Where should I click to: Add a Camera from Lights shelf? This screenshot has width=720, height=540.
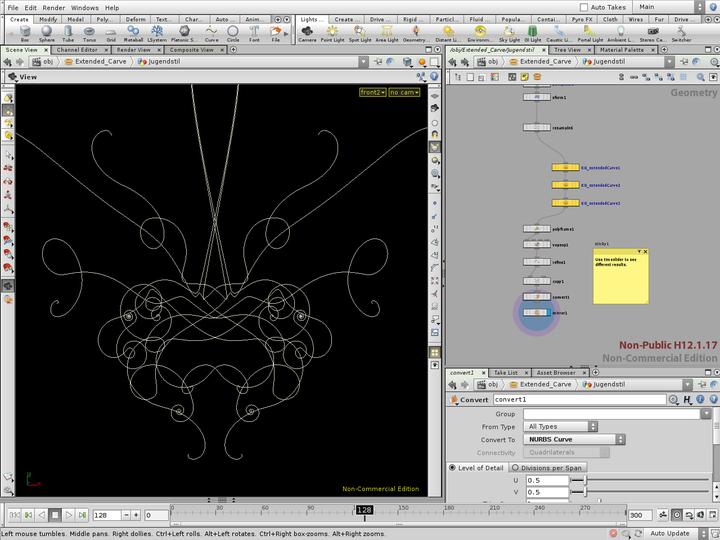pos(307,33)
